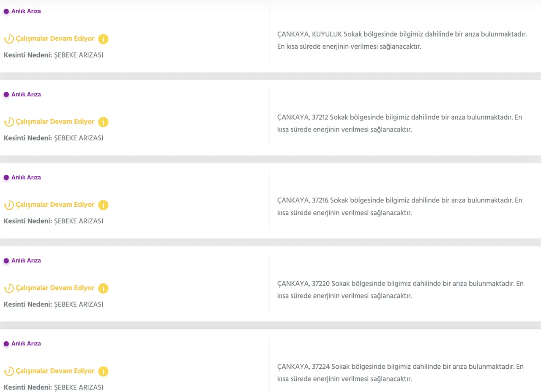The width and height of the screenshot is (541, 392).
Task: Click "Anlık Arıza" label on 37212 Sokak card
Action: (26, 94)
